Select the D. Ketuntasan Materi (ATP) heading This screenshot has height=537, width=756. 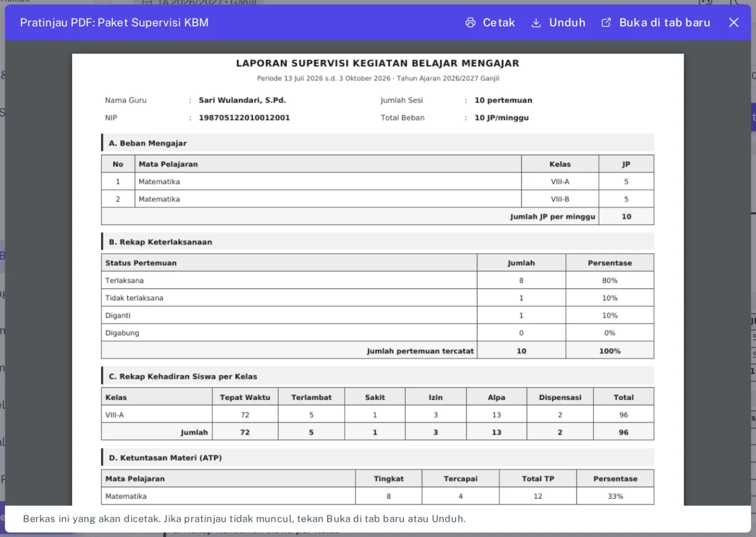[165, 458]
